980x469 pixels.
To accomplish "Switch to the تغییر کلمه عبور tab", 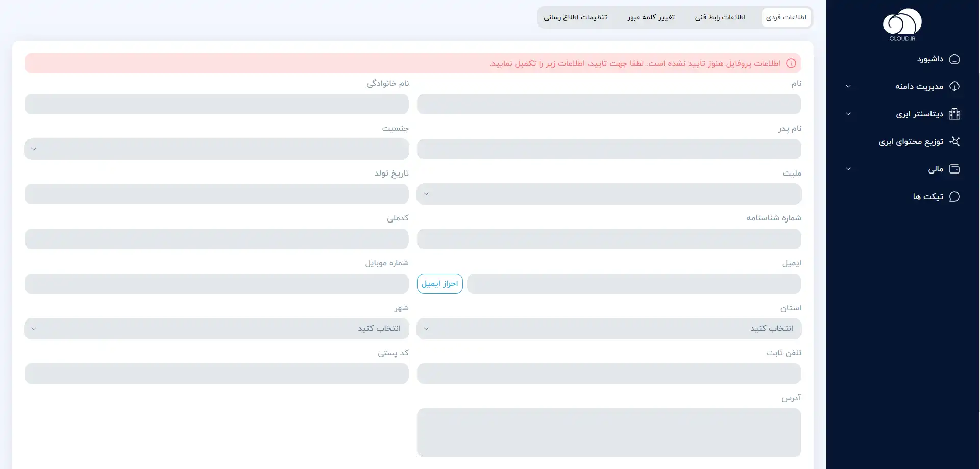I will [x=651, y=17].
